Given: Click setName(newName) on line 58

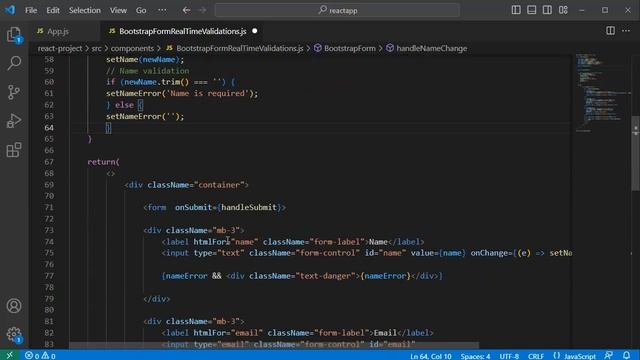Looking at the screenshot, I should pos(145,60).
